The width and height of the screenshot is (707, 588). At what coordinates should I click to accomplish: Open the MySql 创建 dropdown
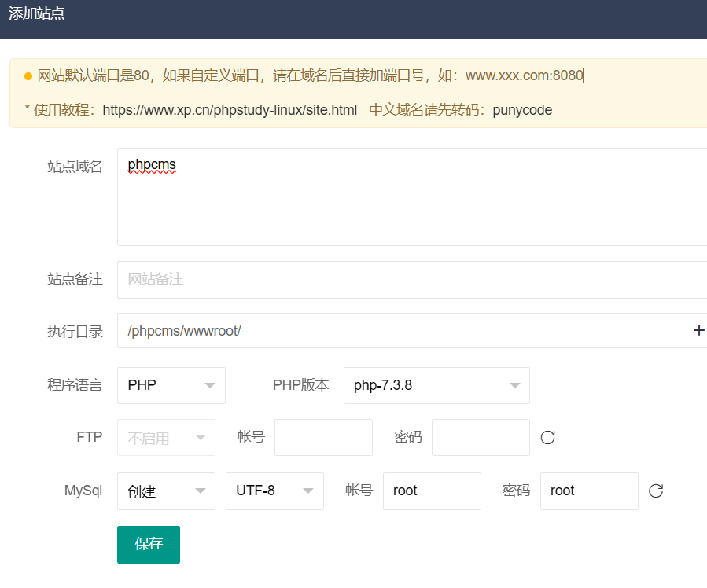coord(166,491)
